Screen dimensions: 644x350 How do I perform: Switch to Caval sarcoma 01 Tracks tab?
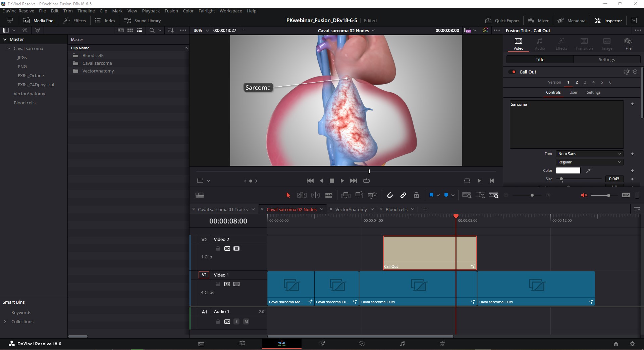[x=223, y=209]
